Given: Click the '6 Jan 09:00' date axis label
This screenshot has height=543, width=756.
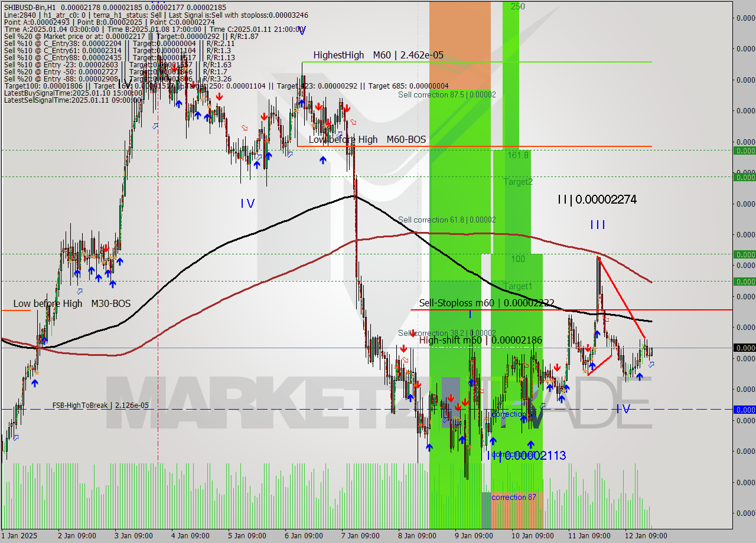Looking at the screenshot, I should click(304, 536).
